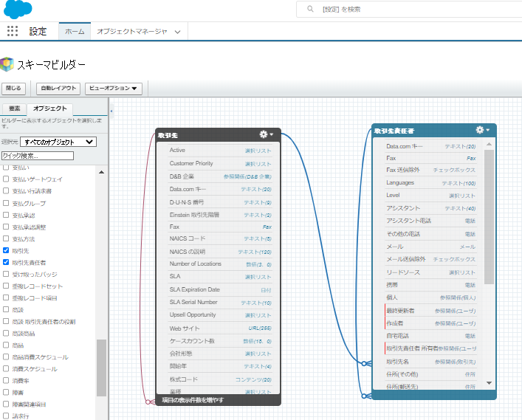The height and width of the screenshot is (420, 522).
Task: Switch to the ホーム tab
Action: tap(75, 31)
